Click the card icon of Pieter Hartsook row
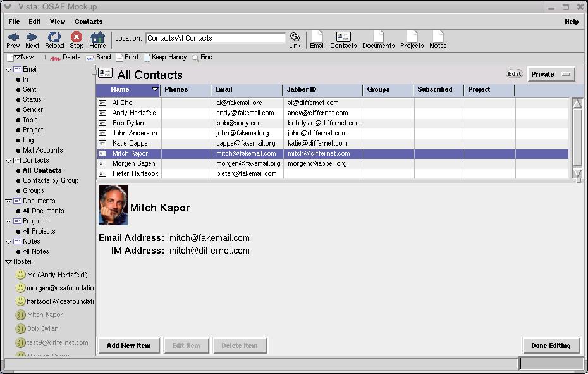 click(x=102, y=173)
